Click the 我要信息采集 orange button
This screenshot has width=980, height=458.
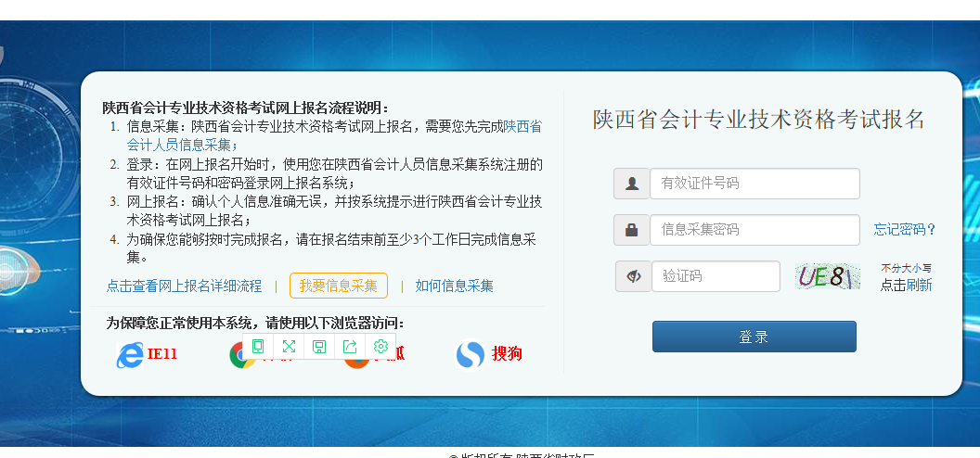click(339, 286)
